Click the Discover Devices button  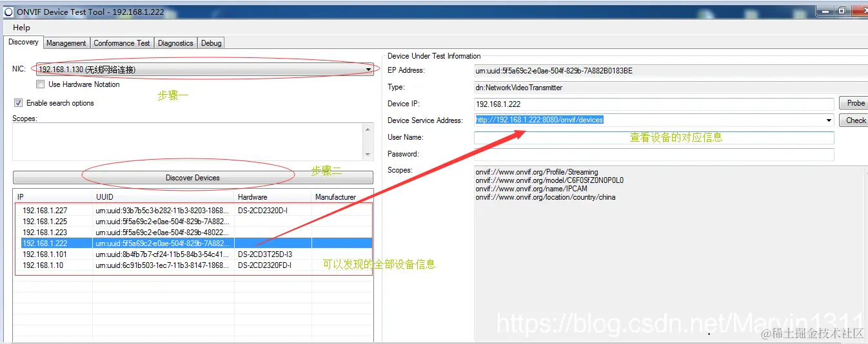(193, 178)
